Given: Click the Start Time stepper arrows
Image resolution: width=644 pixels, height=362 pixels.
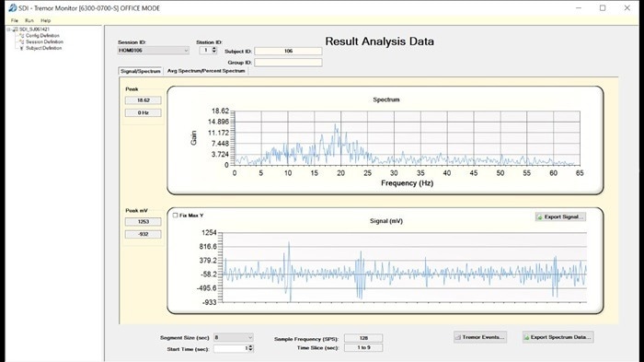Looking at the screenshot, I should coord(250,348).
